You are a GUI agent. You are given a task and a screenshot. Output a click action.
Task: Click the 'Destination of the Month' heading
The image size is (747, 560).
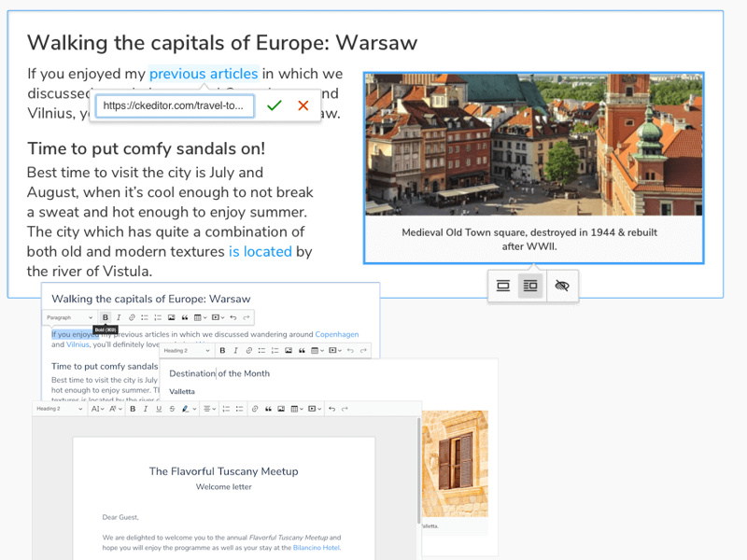[219, 373]
